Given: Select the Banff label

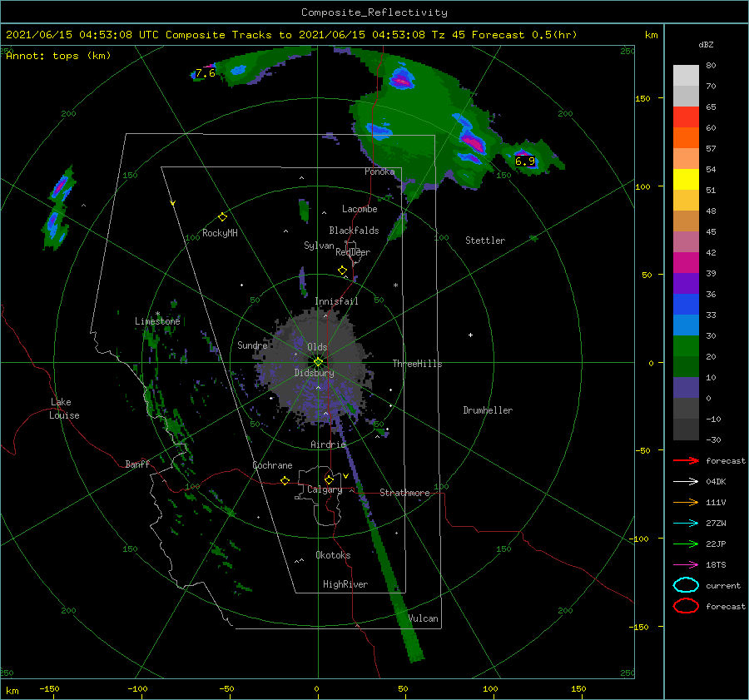Looking at the screenshot, I should 137,464.
